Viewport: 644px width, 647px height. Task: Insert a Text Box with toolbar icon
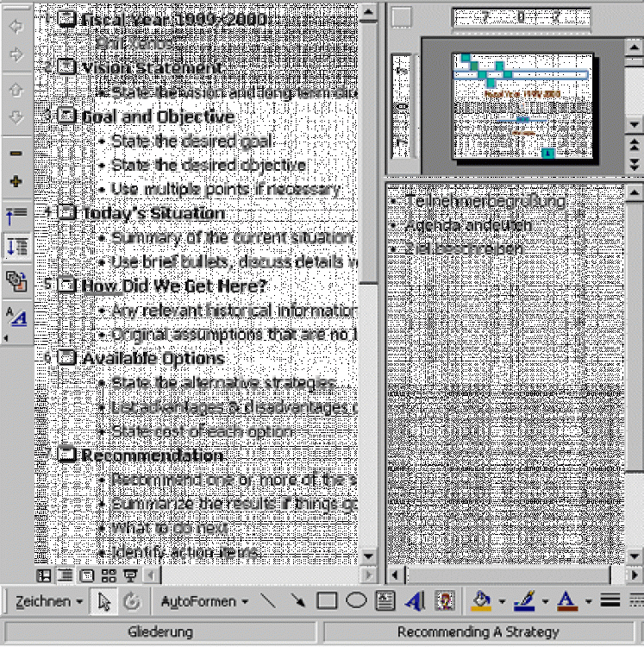click(385, 600)
